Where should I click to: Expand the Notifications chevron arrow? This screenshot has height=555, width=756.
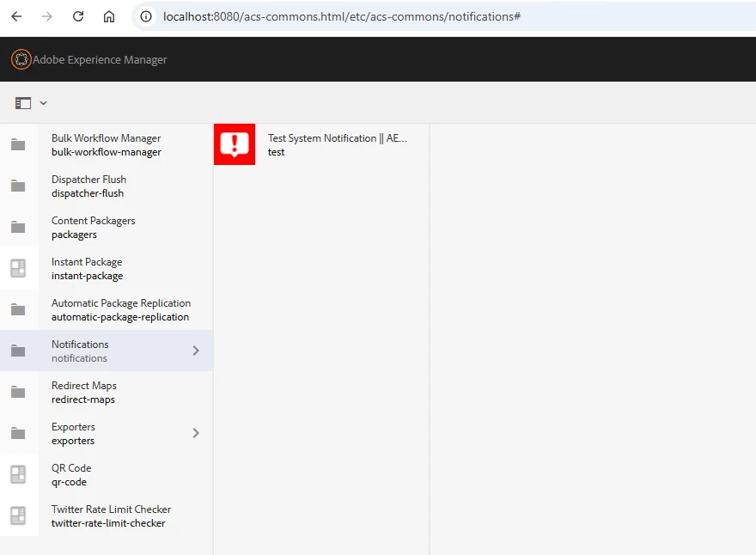pyautogui.click(x=196, y=351)
